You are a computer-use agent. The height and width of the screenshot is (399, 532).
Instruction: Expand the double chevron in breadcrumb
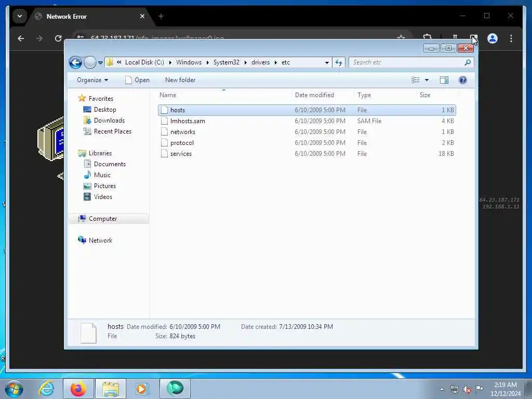coord(119,62)
